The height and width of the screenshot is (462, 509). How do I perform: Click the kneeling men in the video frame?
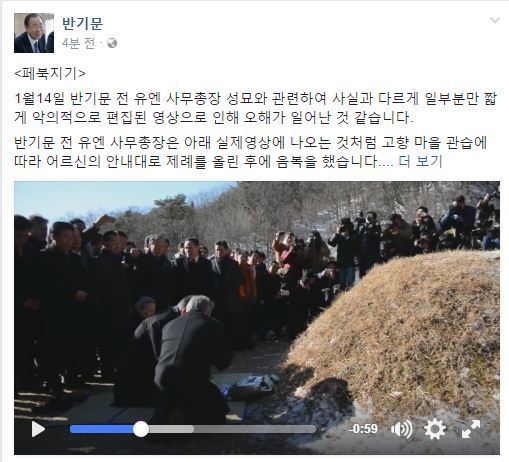coord(180,347)
